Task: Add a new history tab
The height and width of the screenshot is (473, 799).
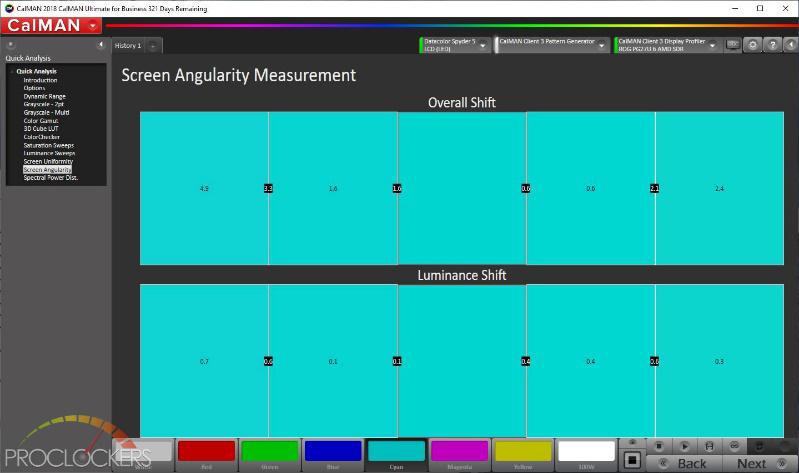Action: point(153,46)
